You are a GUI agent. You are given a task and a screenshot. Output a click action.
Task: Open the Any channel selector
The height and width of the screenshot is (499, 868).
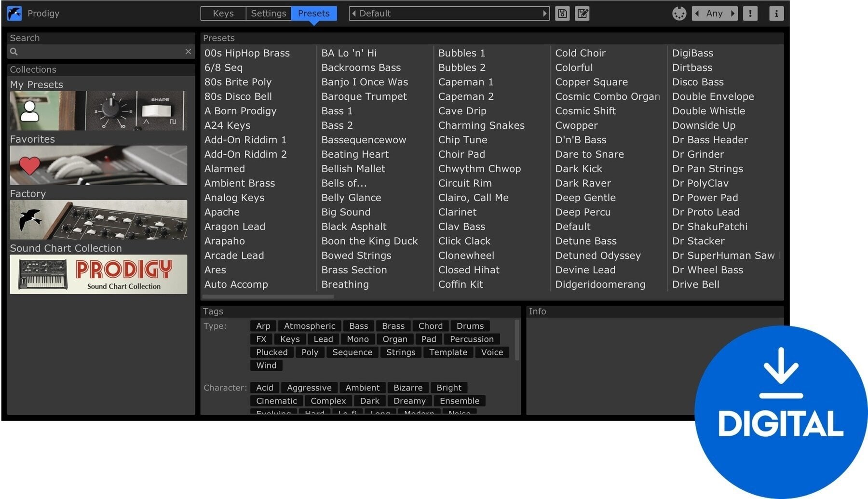[x=715, y=13]
